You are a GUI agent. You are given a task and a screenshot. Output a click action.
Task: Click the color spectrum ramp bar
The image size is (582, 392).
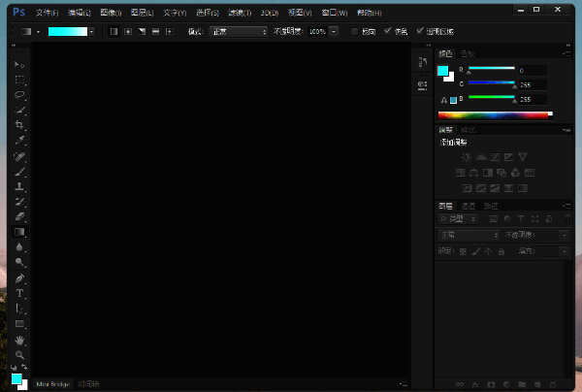495,114
